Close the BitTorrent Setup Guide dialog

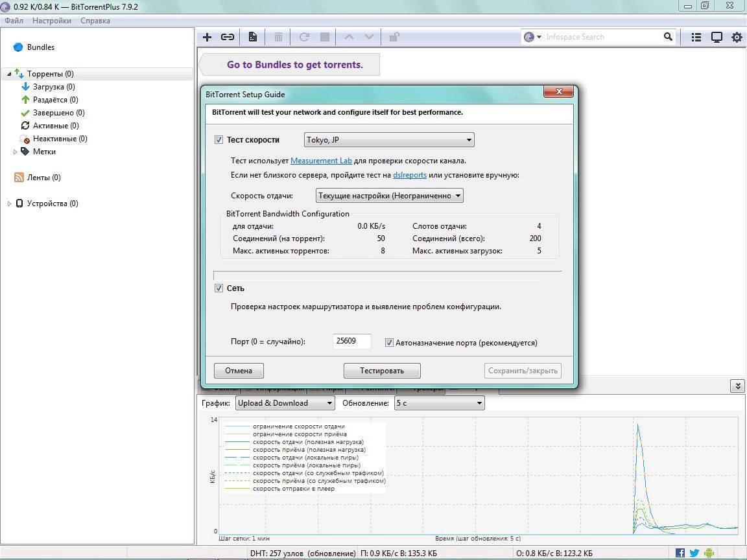click(559, 91)
